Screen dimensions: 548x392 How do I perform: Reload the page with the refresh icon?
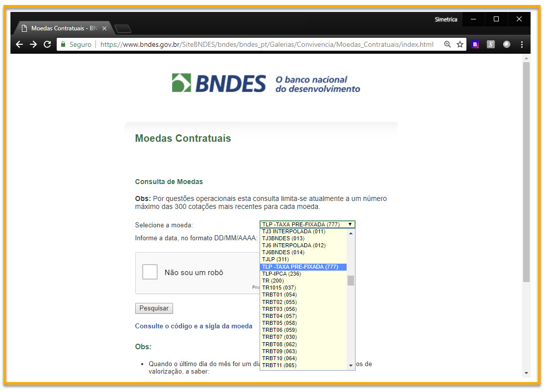point(47,44)
